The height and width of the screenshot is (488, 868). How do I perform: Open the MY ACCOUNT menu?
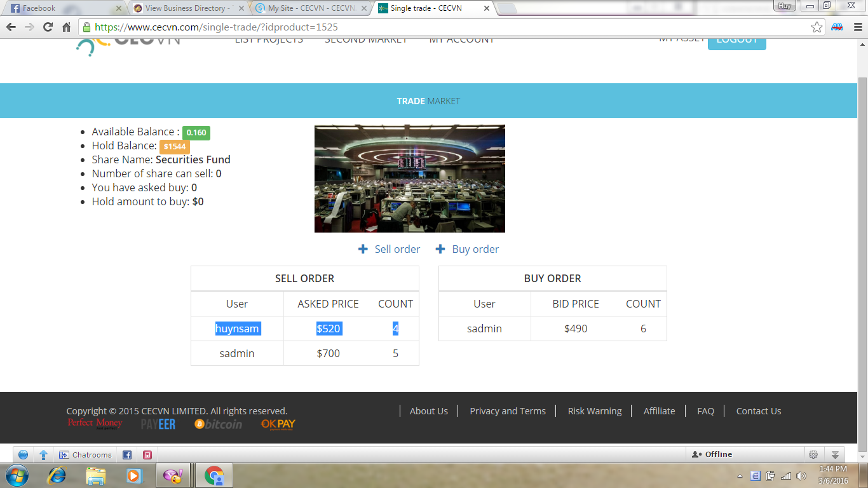(461, 41)
